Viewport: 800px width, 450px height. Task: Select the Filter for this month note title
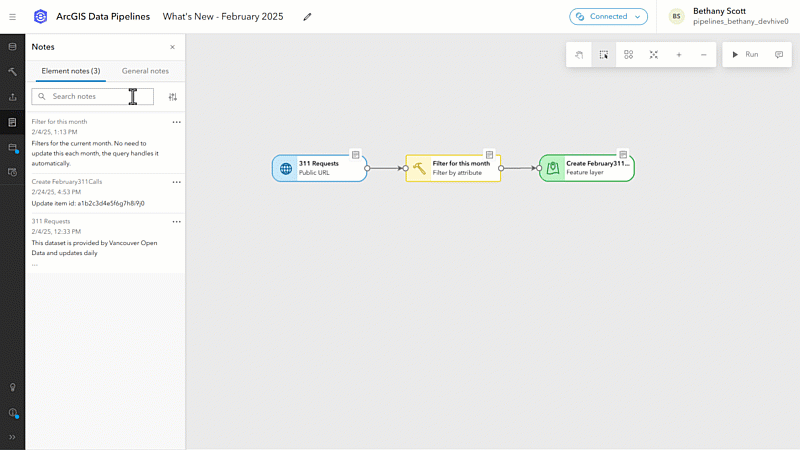59,121
